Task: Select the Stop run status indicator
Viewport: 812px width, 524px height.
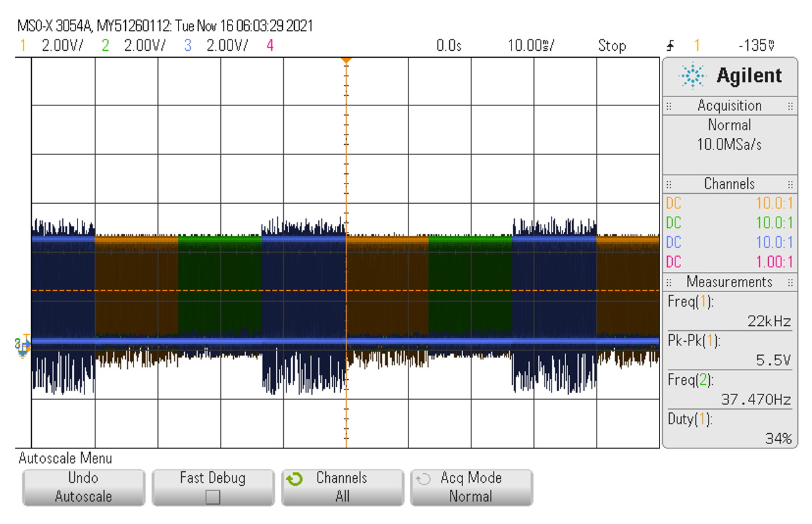Action: pyautogui.click(x=611, y=46)
